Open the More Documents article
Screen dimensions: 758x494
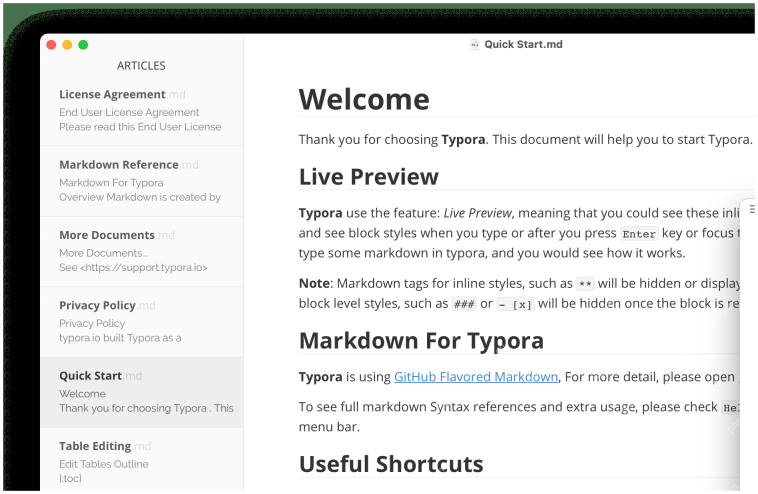coord(142,251)
